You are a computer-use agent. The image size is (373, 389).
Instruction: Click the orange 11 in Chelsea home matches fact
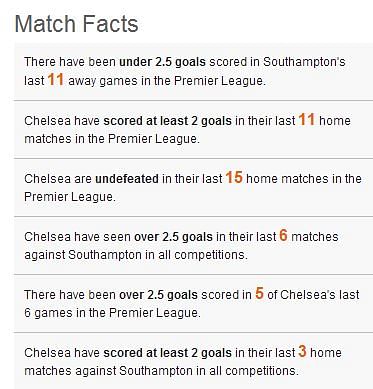[x=307, y=119]
